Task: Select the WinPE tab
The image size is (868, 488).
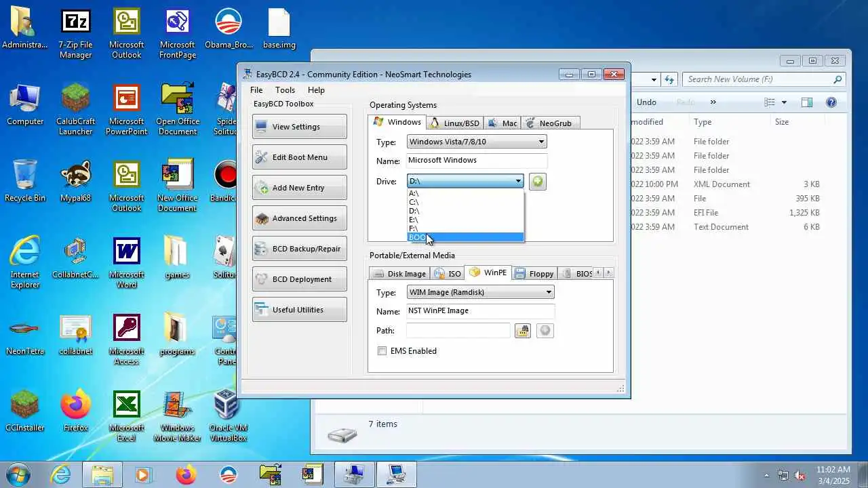Action: [x=488, y=272]
